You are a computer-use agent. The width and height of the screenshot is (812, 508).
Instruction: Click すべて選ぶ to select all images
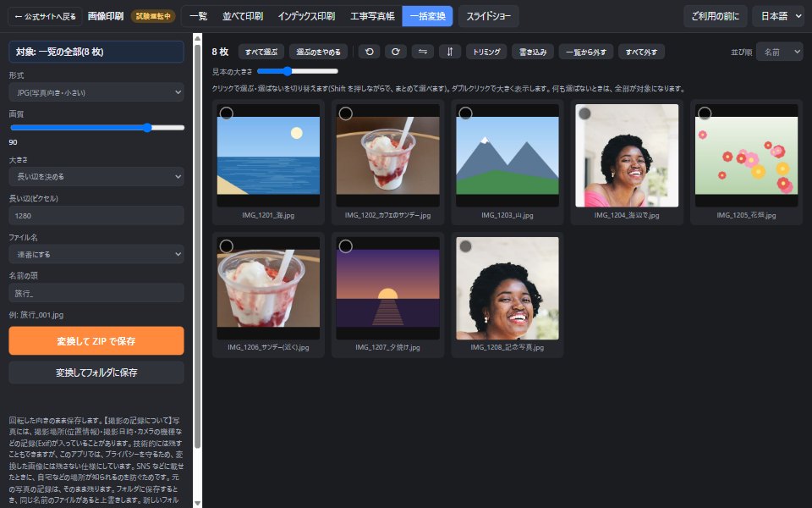(261, 52)
